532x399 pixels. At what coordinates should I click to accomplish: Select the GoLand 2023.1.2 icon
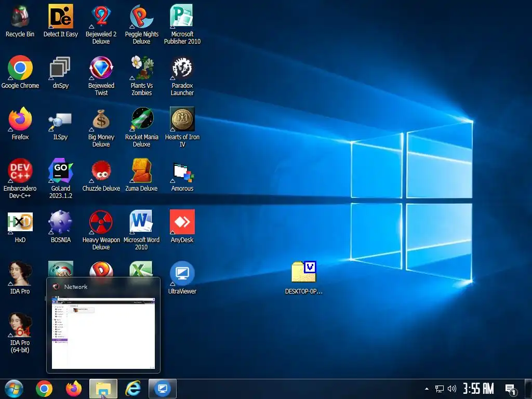pyautogui.click(x=60, y=179)
